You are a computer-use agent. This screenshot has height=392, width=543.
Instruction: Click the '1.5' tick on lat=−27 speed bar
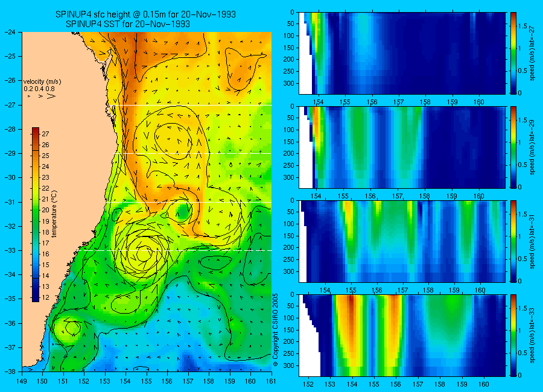tap(523, 26)
